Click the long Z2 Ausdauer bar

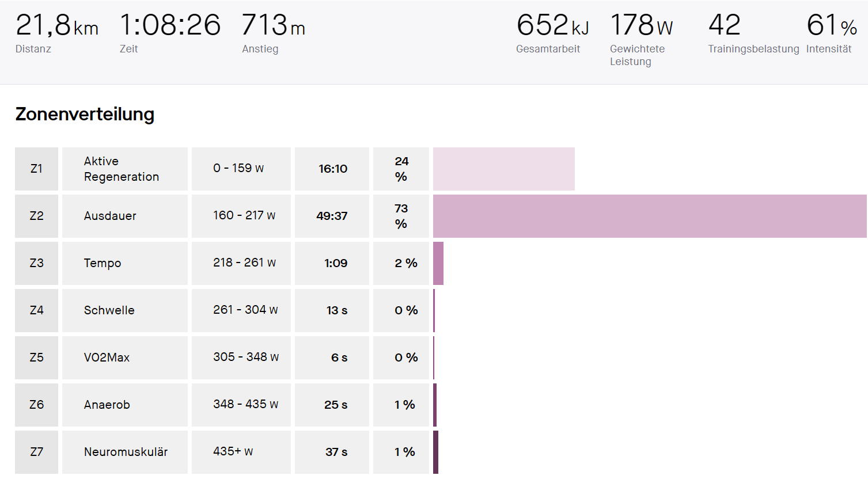tap(649, 216)
